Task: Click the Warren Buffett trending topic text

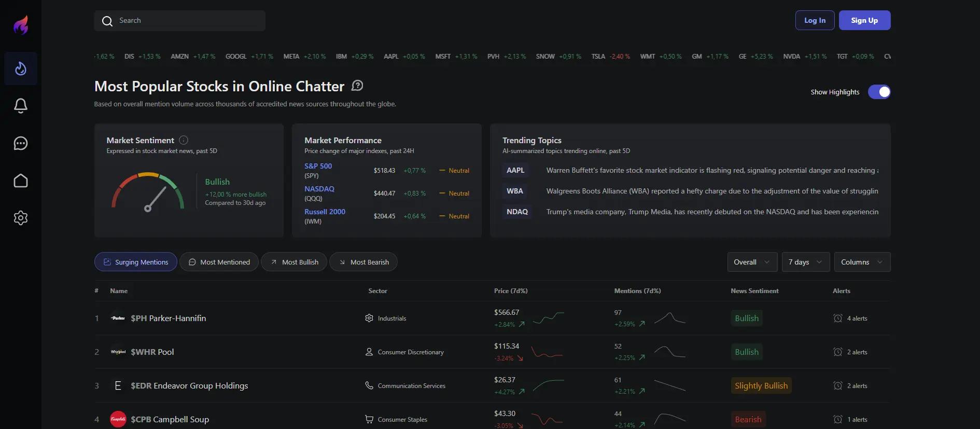Action: click(712, 170)
